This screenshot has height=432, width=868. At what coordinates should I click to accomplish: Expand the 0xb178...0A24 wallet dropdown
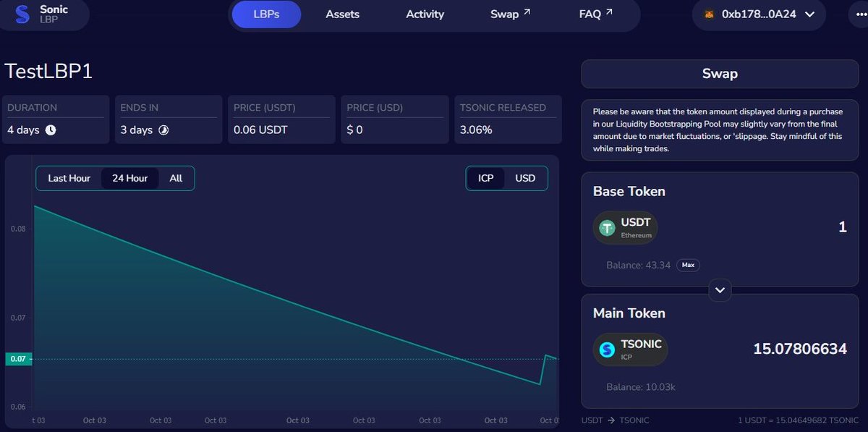pyautogui.click(x=758, y=14)
